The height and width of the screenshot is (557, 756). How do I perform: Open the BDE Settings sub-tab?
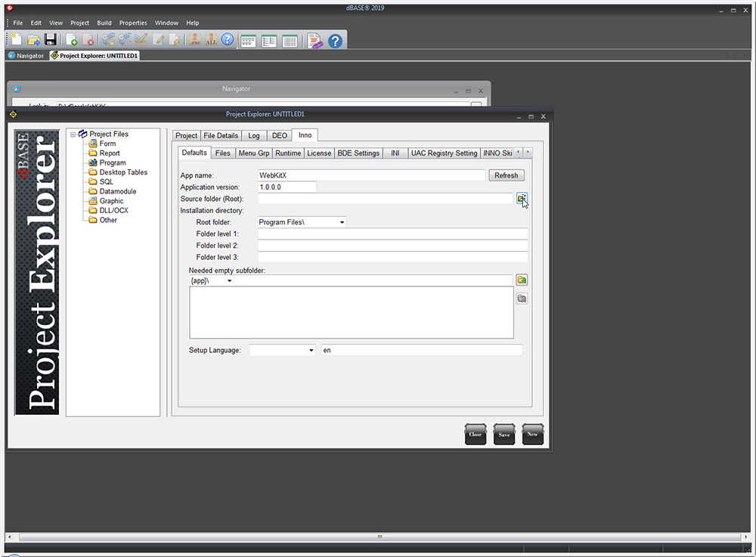358,153
